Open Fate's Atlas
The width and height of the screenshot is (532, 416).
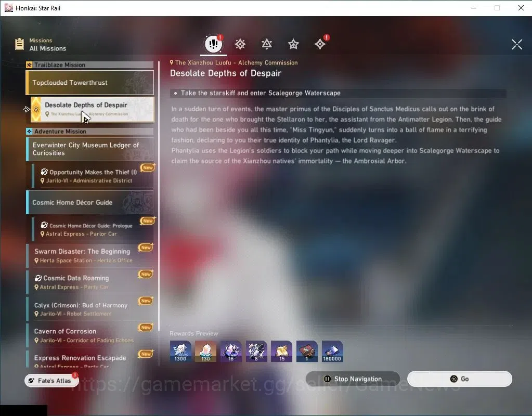(x=51, y=380)
